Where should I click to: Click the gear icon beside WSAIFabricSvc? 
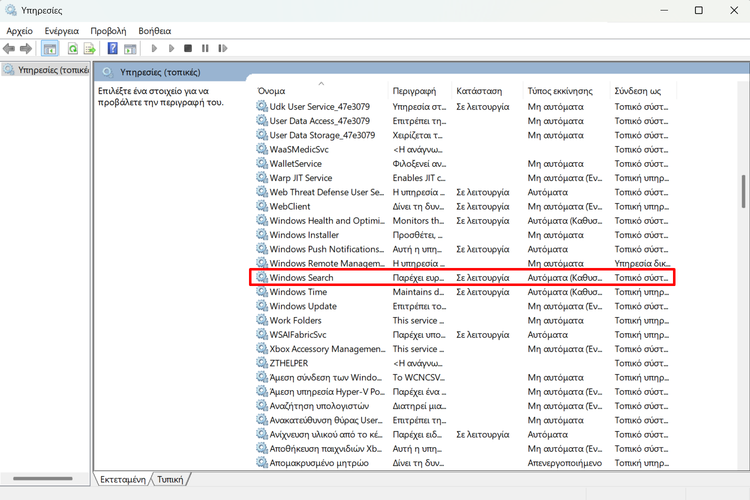point(262,334)
